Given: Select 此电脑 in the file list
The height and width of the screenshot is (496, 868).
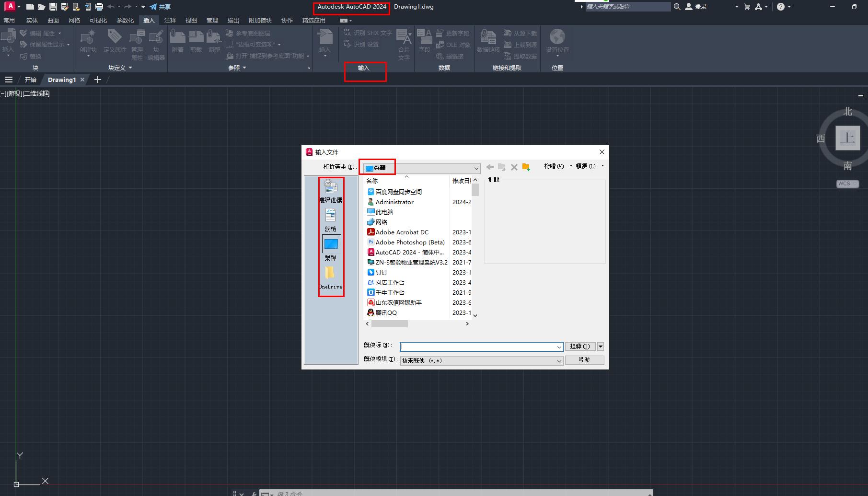Looking at the screenshot, I should pos(380,212).
